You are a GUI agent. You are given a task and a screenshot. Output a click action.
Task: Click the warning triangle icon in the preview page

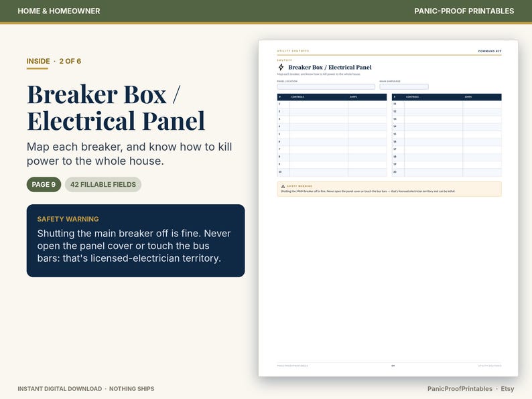(x=283, y=186)
